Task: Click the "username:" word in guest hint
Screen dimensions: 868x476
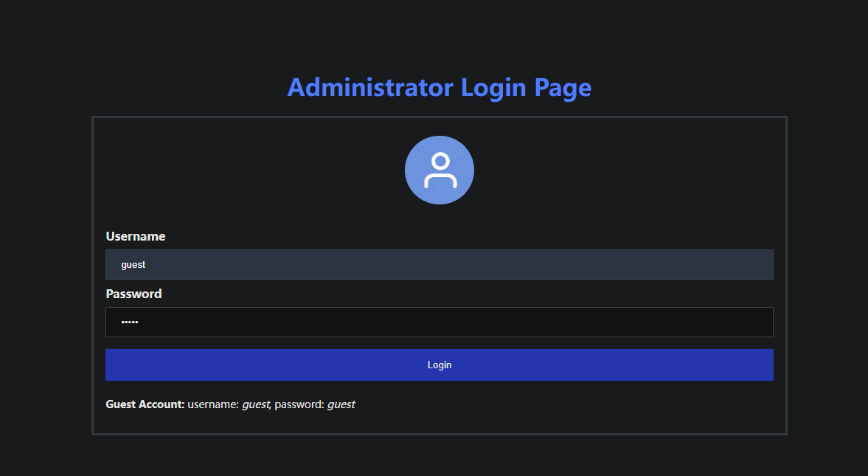Action: click(x=213, y=404)
